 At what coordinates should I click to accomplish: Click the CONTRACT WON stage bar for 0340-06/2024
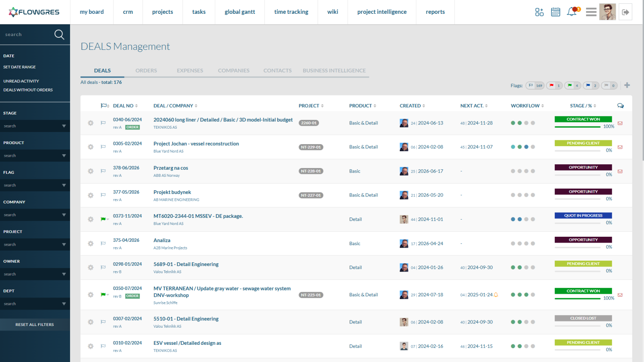pos(583,119)
